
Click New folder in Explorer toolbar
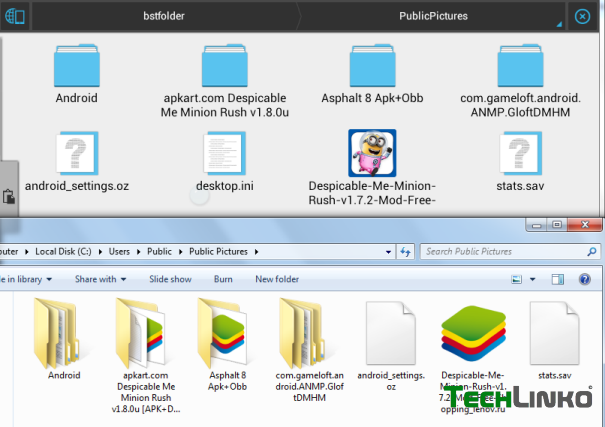coord(277,279)
